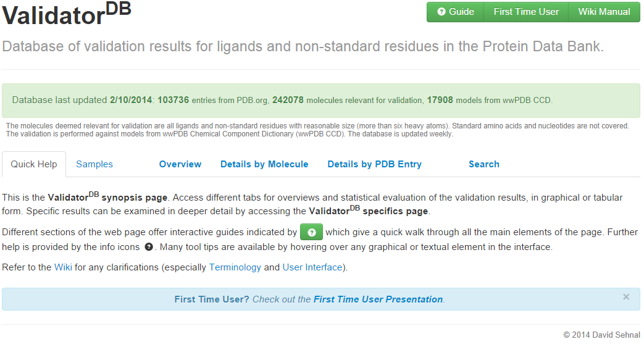Click the '© 2014 David Sehnal' footer text
This screenshot has width=644, height=355.
point(601,335)
